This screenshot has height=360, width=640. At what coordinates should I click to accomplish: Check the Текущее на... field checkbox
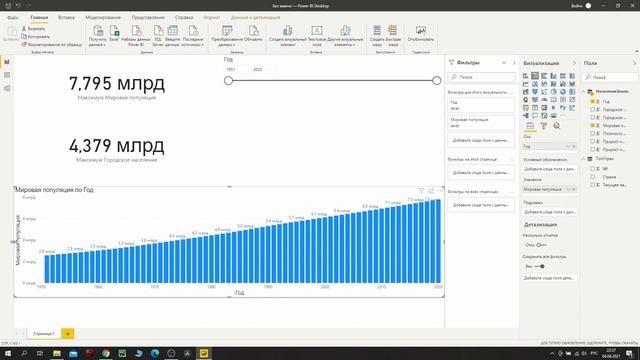tap(592, 185)
